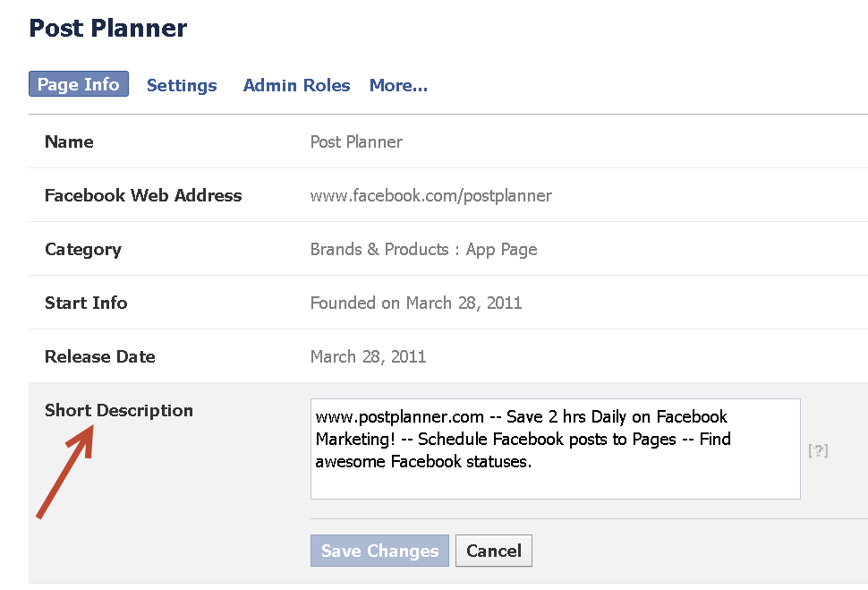Screen dimensions: 868x590
Task: Click inside the Short Description text box
Action: pyautogui.click(x=555, y=448)
